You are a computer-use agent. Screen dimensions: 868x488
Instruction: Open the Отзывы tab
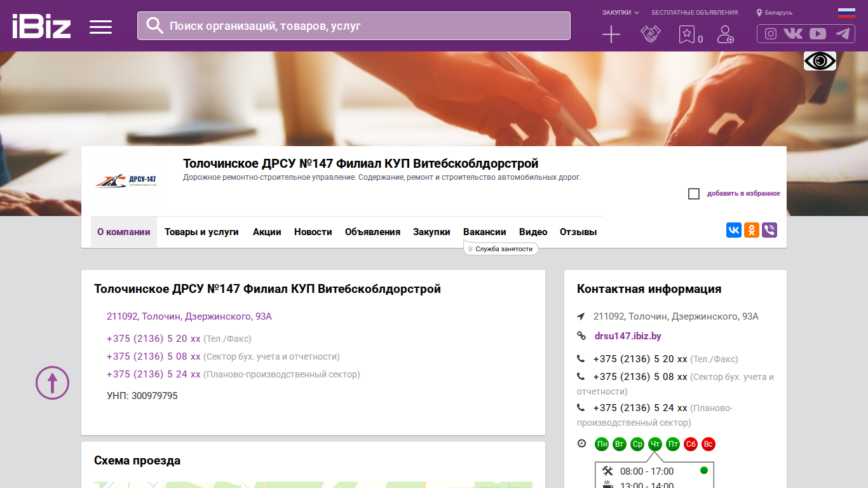[x=578, y=232]
